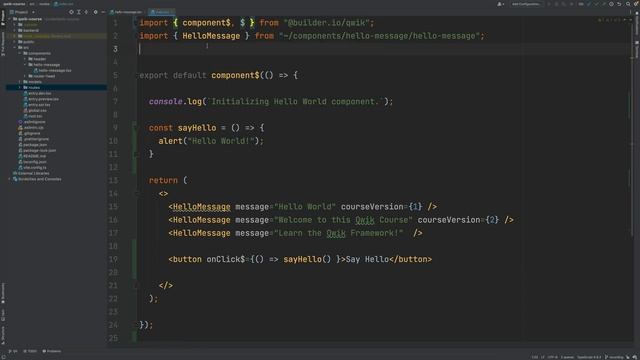Click the inspections widget above editor scrollbar
Image resolution: width=640 pixels, height=360 pixels.
click(614, 20)
